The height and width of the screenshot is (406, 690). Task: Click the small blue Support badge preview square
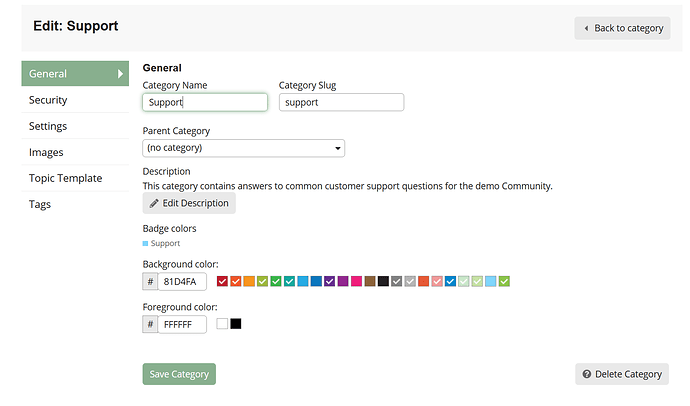pos(145,243)
